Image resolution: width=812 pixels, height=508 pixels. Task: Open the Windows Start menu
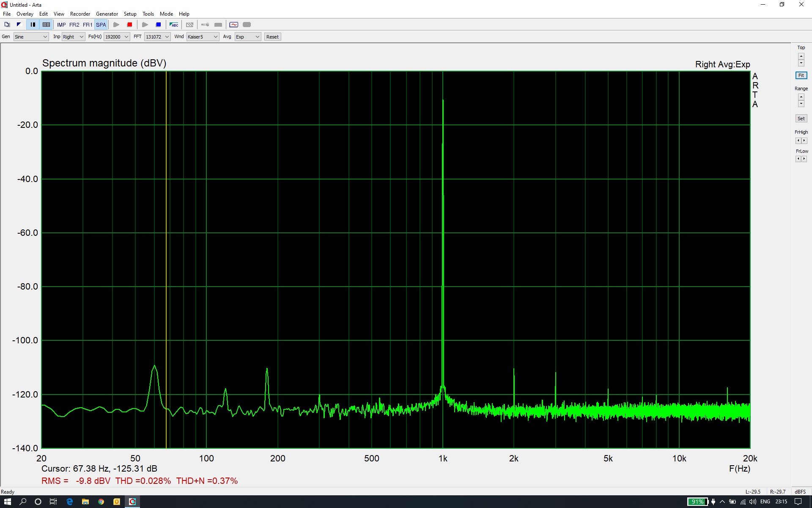point(8,502)
